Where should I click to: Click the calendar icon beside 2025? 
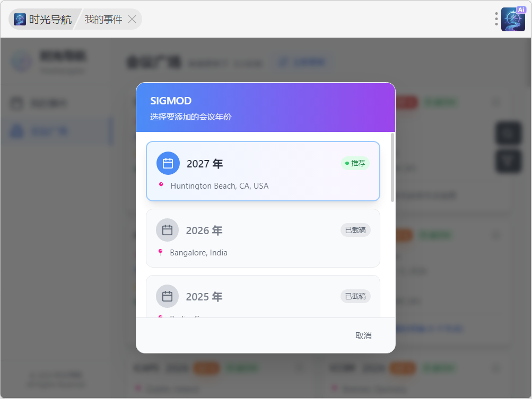tap(167, 296)
